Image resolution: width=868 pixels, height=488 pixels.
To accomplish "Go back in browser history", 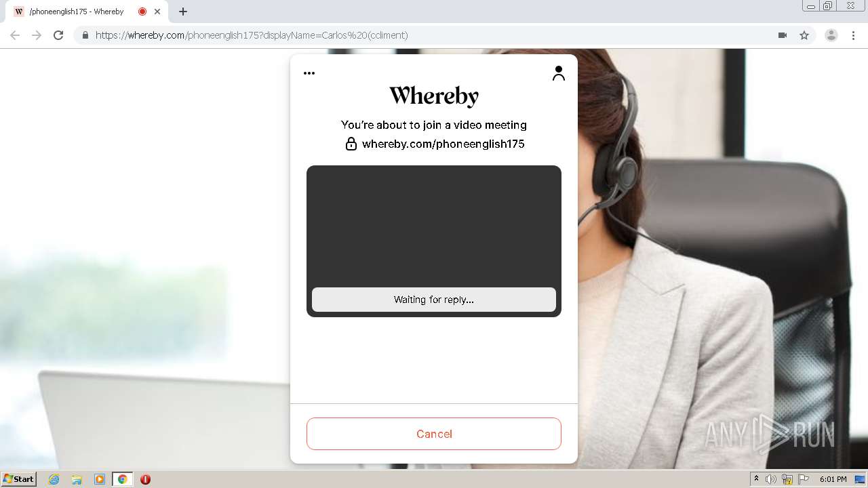I will coord(15,35).
